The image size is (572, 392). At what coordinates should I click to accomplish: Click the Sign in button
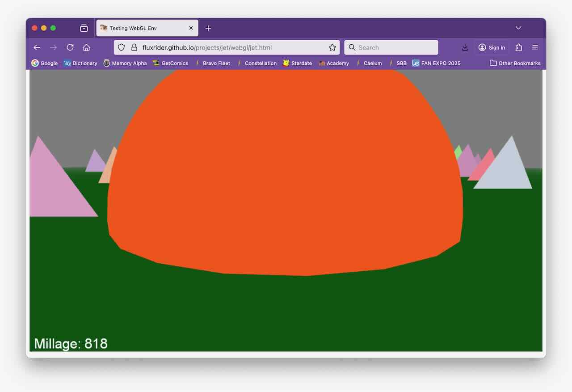point(492,47)
